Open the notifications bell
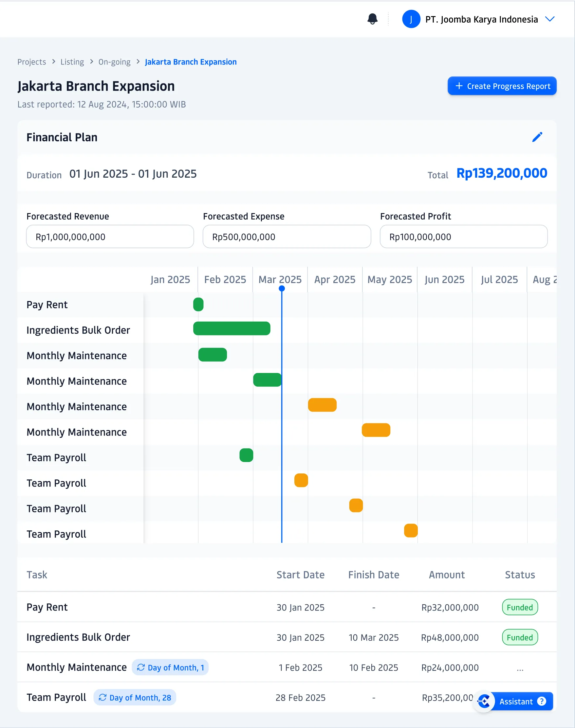The image size is (575, 728). [x=372, y=19]
